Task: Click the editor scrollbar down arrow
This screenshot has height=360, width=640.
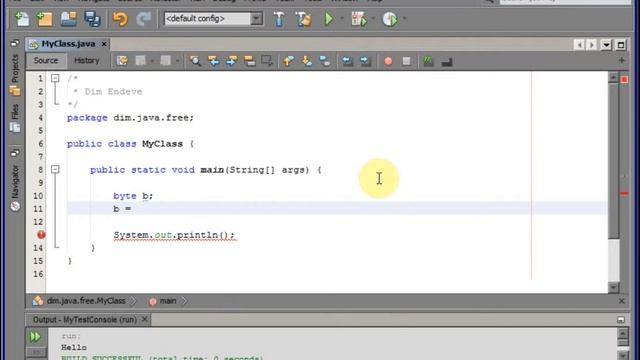Action: click(x=613, y=288)
